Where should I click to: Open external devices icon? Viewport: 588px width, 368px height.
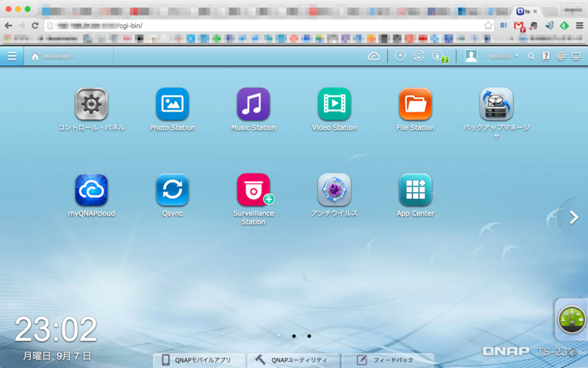419,57
